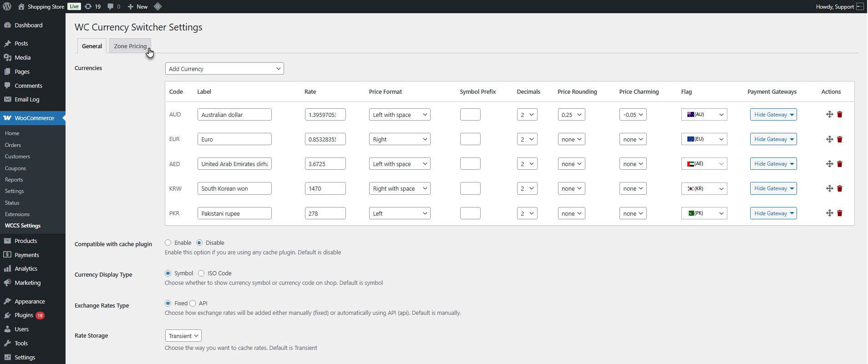Delete the AED currency row

[x=840, y=164]
